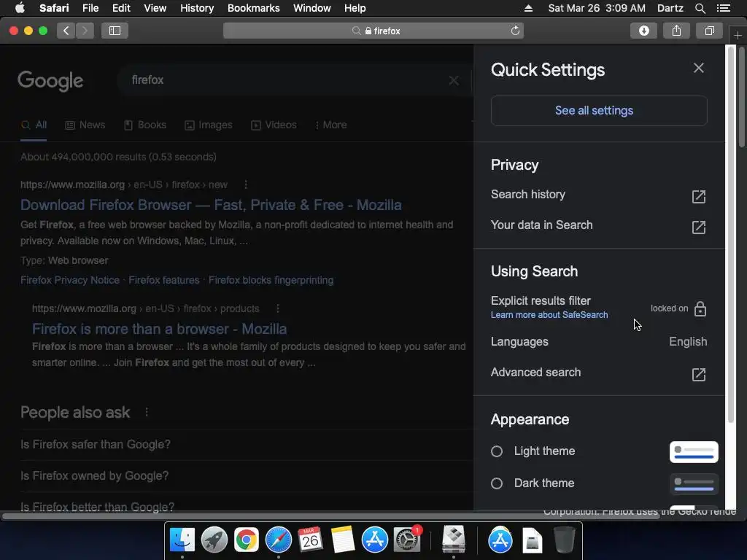Image resolution: width=747 pixels, height=560 pixels.
Task: Click the horizontal page scrollbar
Action: tap(330, 516)
